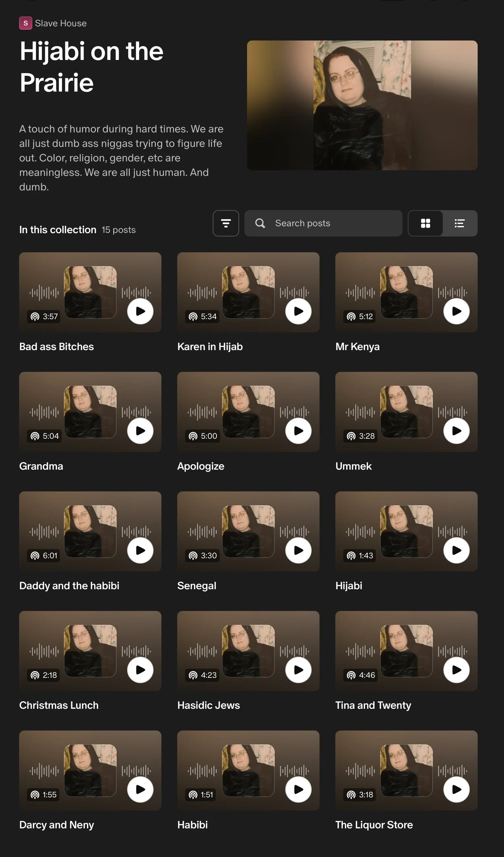Viewport: 504px width, 857px height.
Task: Open the collection cover image
Action: (362, 105)
